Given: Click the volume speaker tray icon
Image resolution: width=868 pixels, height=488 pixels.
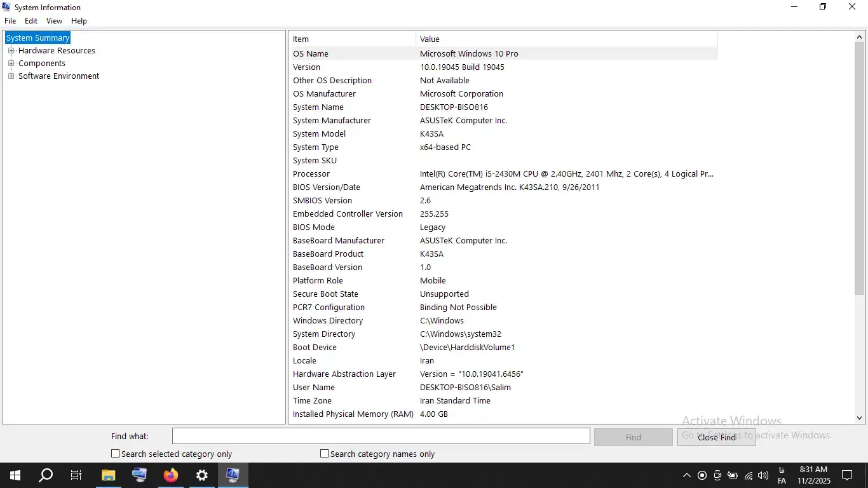Looking at the screenshot, I should [x=763, y=475].
